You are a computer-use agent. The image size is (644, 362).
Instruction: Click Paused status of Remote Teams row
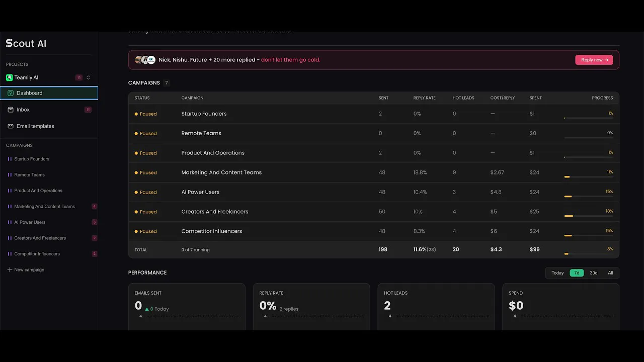pos(146,134)
